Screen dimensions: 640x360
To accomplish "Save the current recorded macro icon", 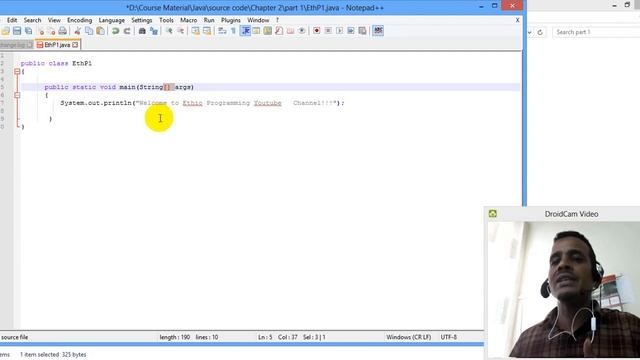I will click(x=362, y=31).
